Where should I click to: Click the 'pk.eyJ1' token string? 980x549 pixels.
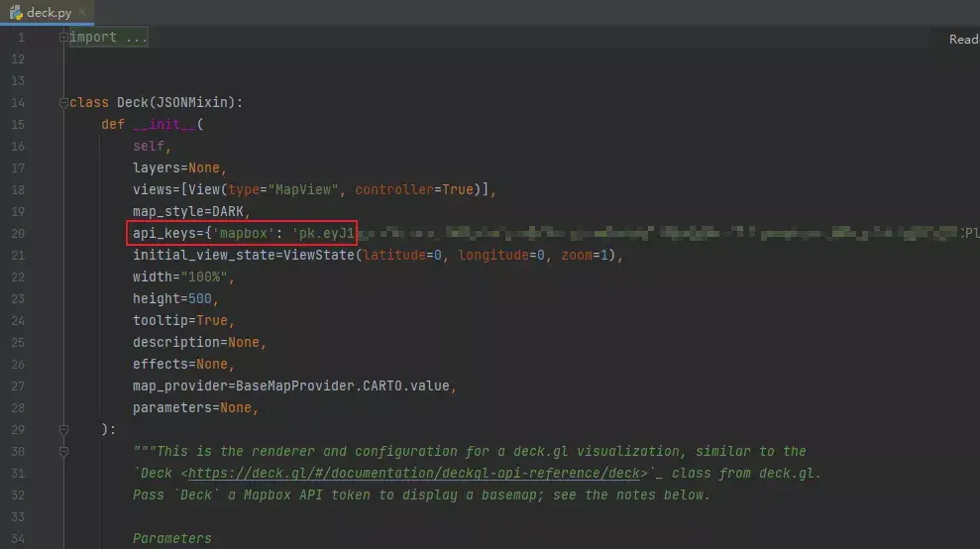(324, 233)
